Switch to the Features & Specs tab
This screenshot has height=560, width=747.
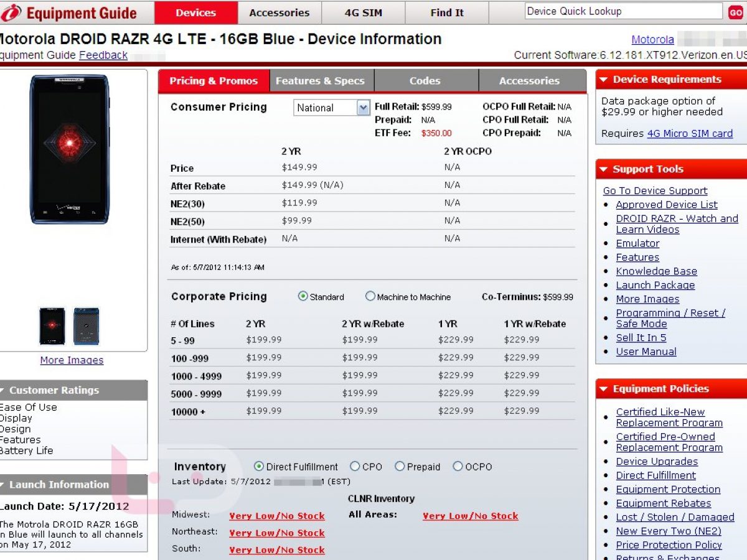[320, 81]
